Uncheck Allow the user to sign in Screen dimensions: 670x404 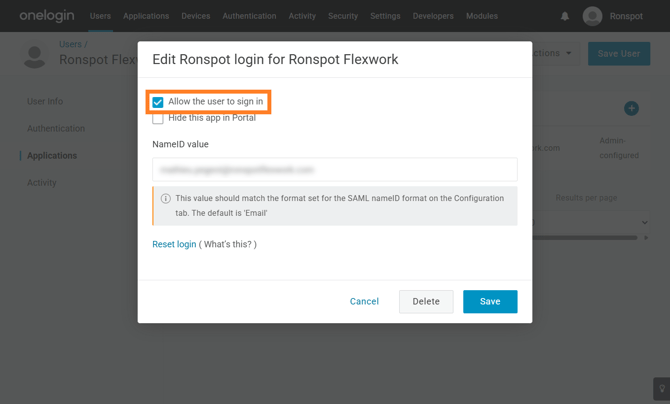point(158,102)
